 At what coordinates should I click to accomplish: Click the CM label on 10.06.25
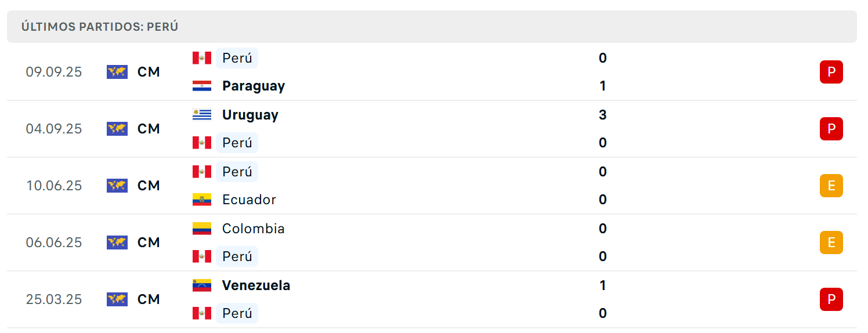(x=149, y=186)
